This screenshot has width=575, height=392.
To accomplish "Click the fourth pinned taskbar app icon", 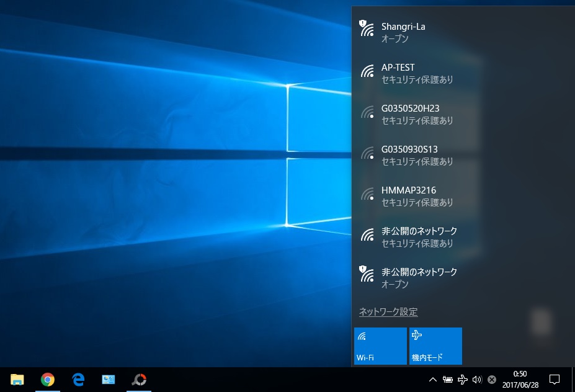I will pos(109,380).
